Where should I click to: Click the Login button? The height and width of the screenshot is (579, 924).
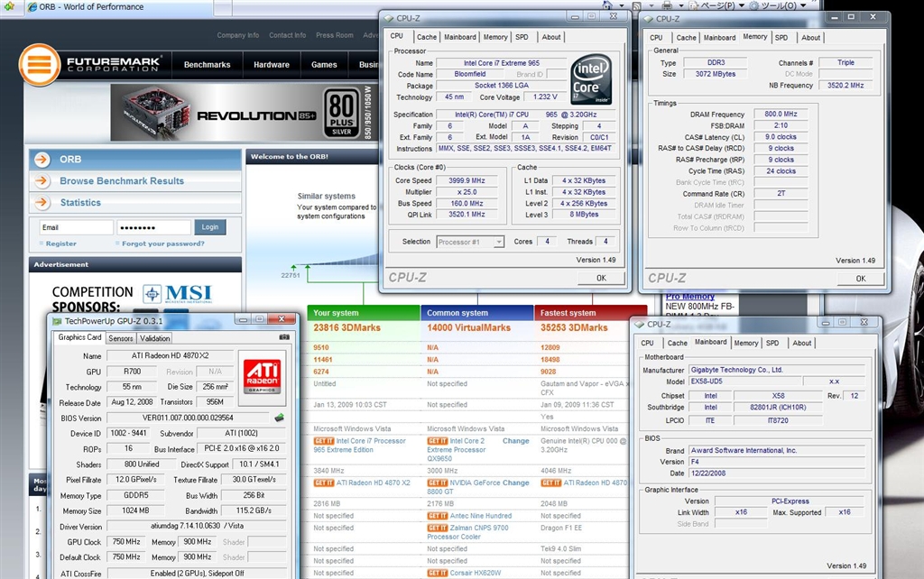coord(209,226)
